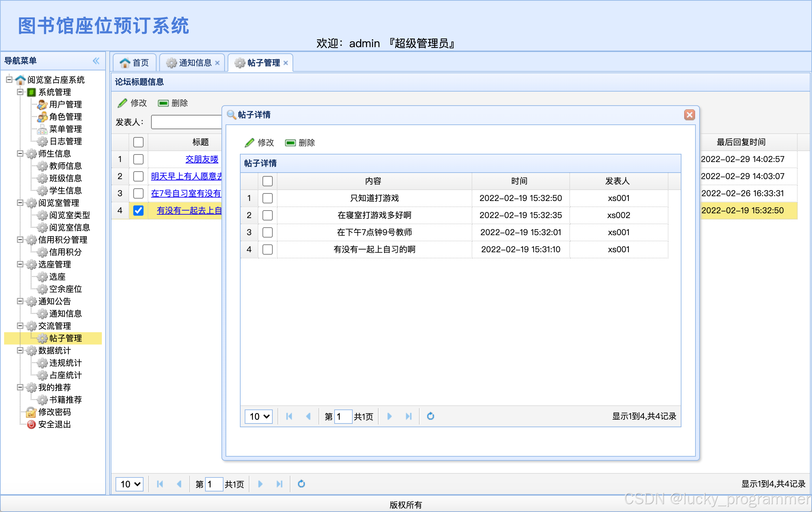Collapse the navigation menu panel

click(x=96, y=61)
